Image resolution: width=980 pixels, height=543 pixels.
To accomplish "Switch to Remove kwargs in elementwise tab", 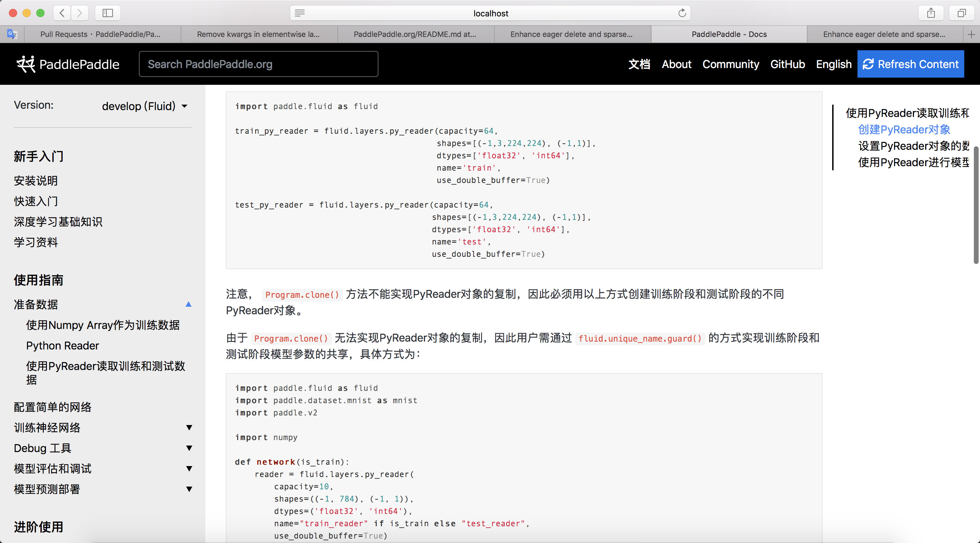I will [259, 34].
